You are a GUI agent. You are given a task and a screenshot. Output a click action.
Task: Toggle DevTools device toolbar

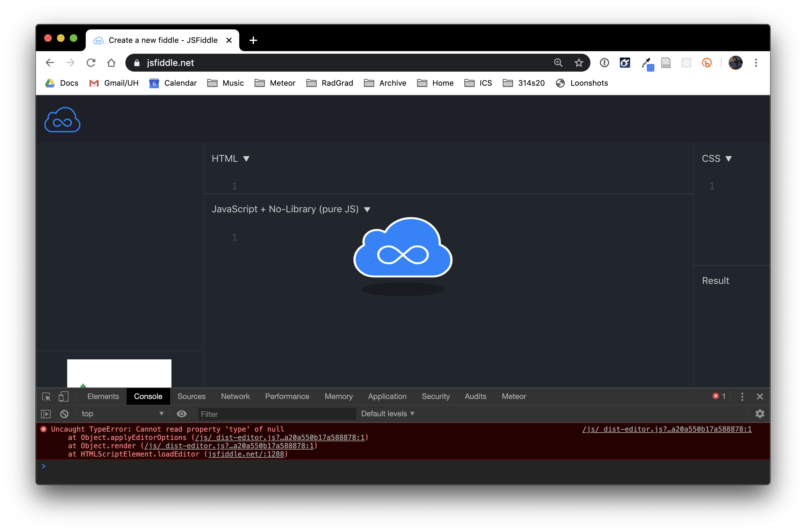(x=63, y=396)
